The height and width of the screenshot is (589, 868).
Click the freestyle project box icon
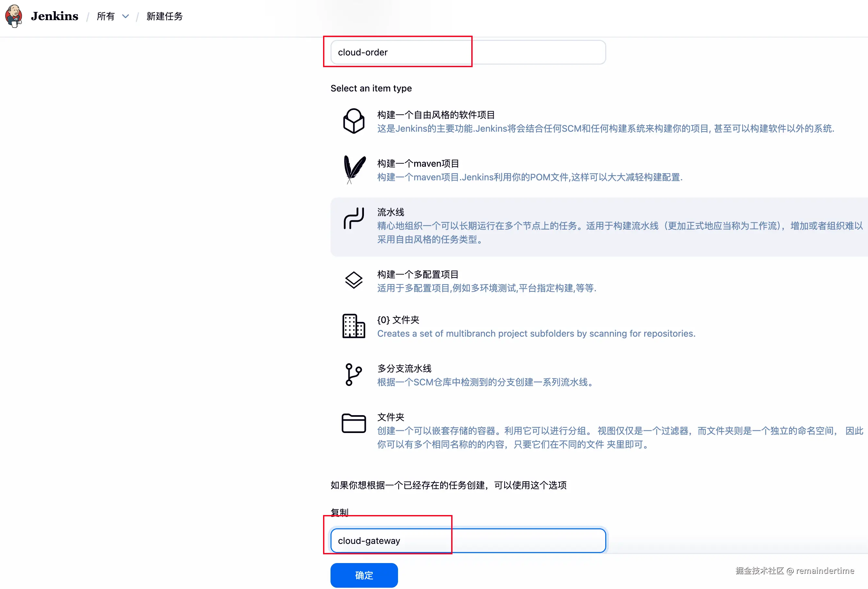353,121
